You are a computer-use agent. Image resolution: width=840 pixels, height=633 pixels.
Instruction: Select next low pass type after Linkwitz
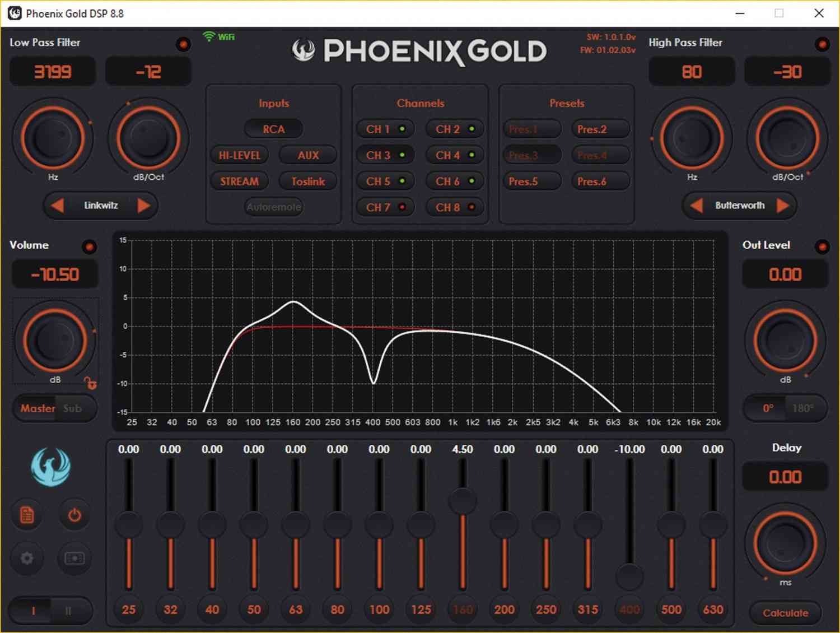click(x=144, y=206)
